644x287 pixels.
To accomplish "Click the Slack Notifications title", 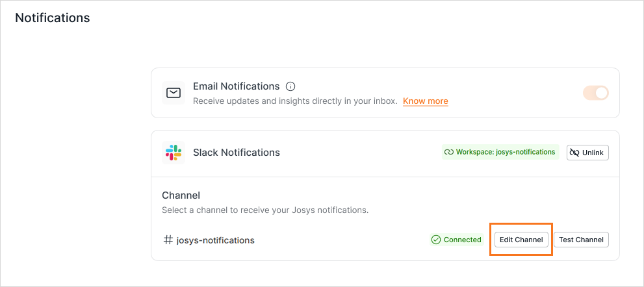I will point(237,153).
